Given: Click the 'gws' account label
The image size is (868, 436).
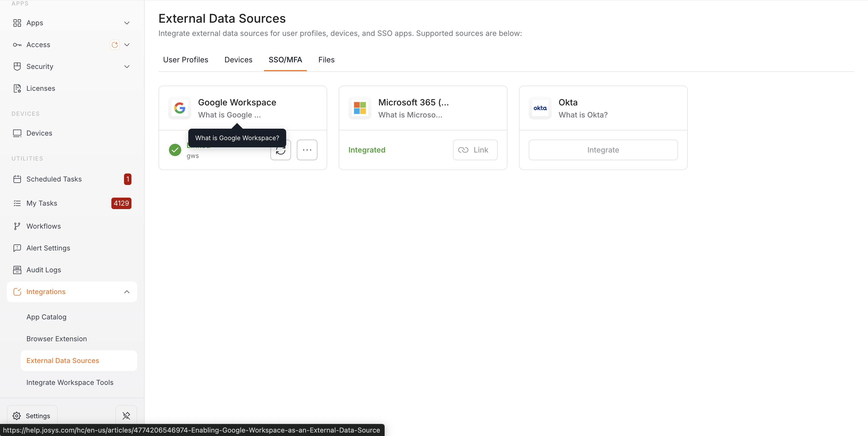Looking at the screenshot, I should tap(193, 156).
